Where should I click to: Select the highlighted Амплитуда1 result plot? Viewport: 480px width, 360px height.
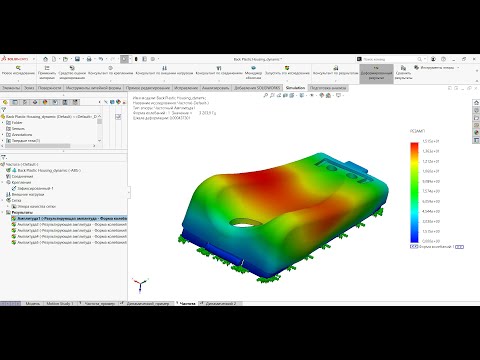69,219
